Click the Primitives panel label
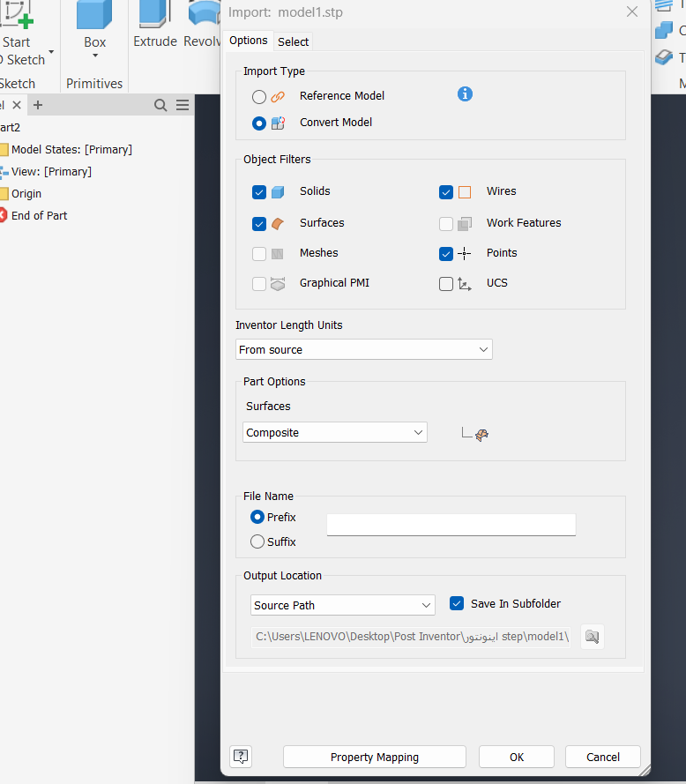Viewport: 686px width, 784px height. tap(94, 84)
